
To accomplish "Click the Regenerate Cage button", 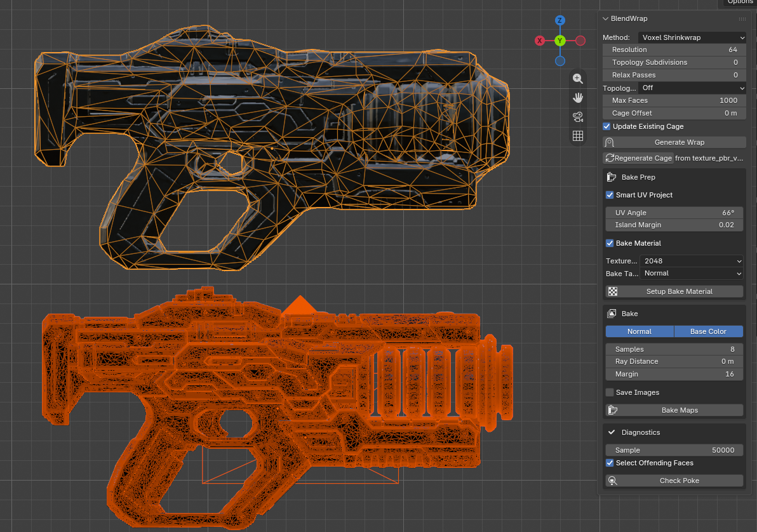I will pos(638,158).
